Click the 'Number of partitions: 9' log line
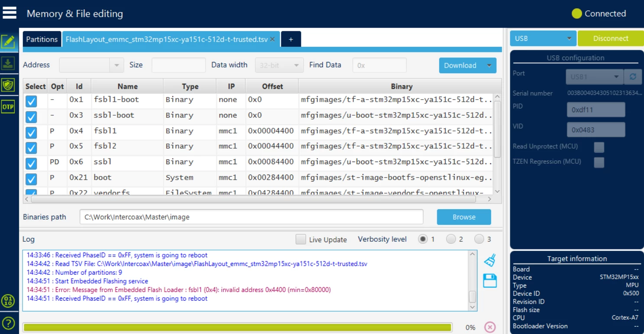The width and height of the screenshot is (644, 334). click(x=74, y=272)
